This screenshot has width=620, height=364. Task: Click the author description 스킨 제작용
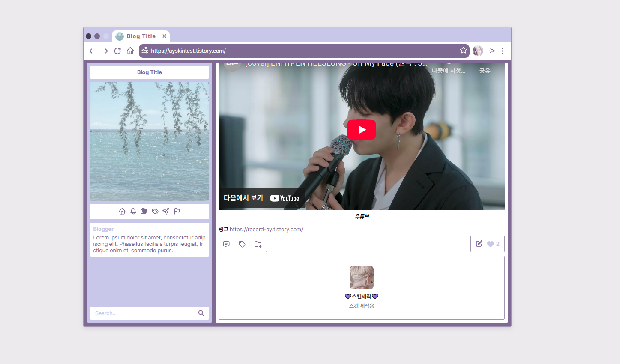tap(362, 306)
